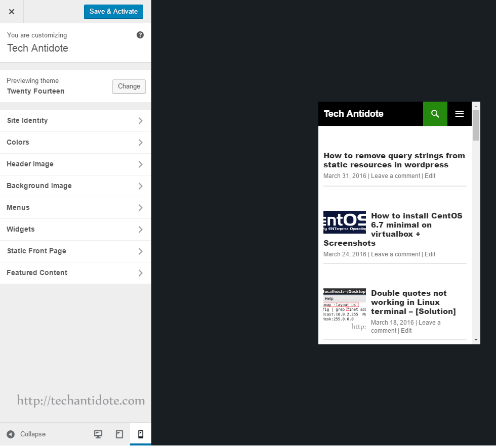Open the Header Image section
The image size is (496, 448).
(x=75, y=164)
